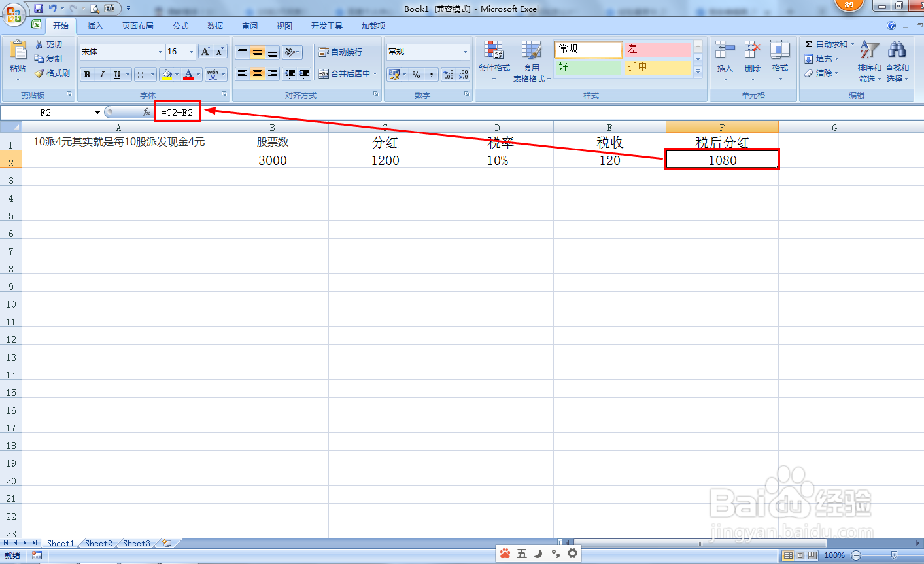Image resolution: width=924 pixels, height=564 pixels.
Task: Toggle align text left
Action: (243, 74)
